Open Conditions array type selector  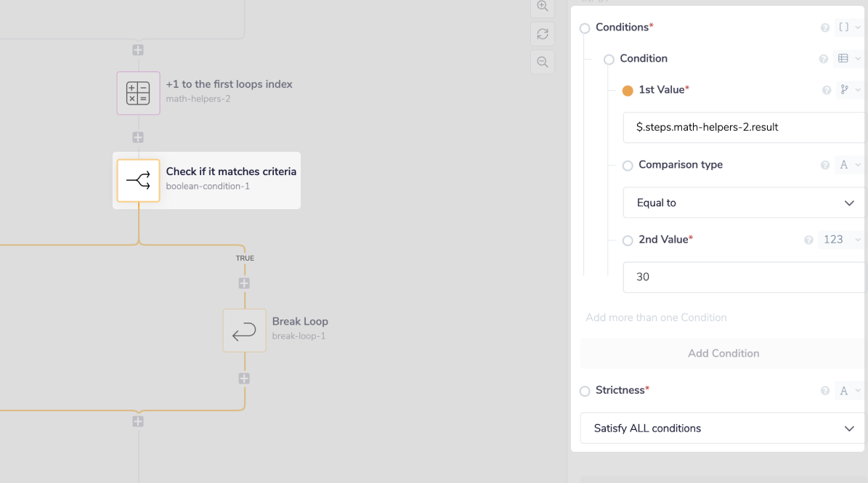tap(848, 28)
